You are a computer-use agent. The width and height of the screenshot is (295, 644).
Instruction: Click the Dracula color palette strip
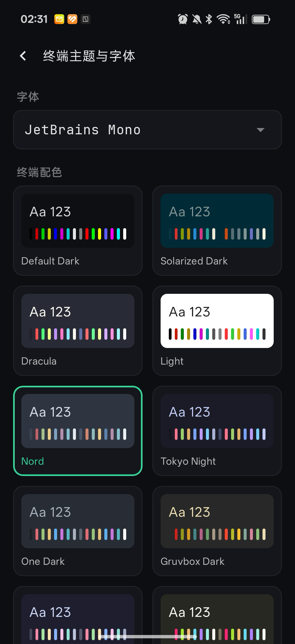pyautogui.click(x=78, y=334)
